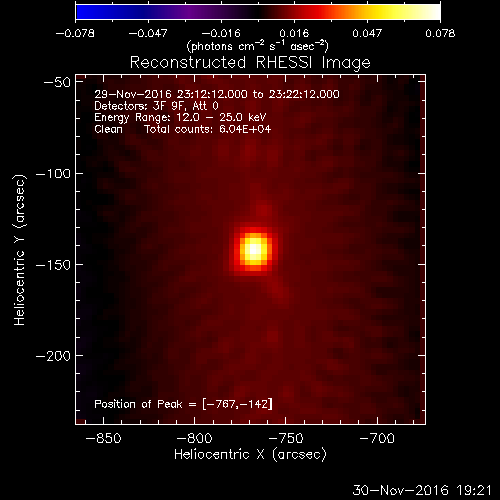Click the 'Heliocentric Y (arcsec)' axis label
Viewport: 500px width, 500px height.
click(19, 250)
